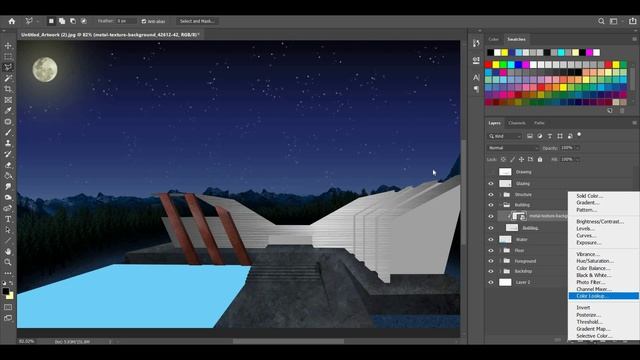The height and width of the screenshot is (360, 640).
Task: Choose Add to Selection mode icon
Action: [62, 21]
